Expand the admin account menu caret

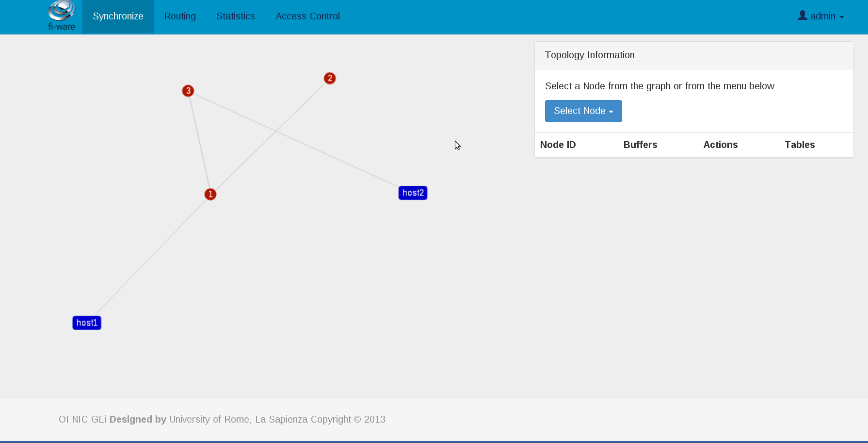(842, 17)
